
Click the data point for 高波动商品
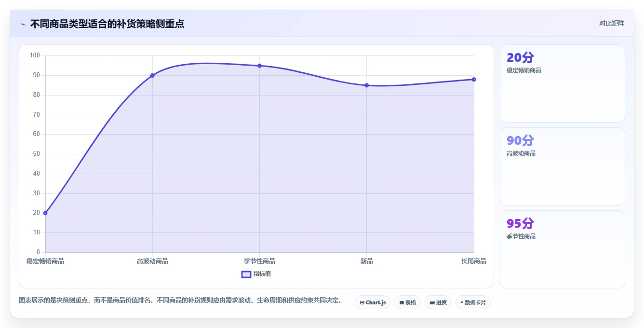152,75
